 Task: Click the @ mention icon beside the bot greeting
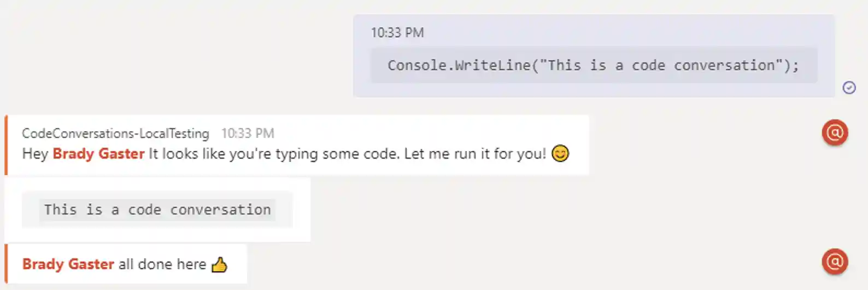click(835, 132)
